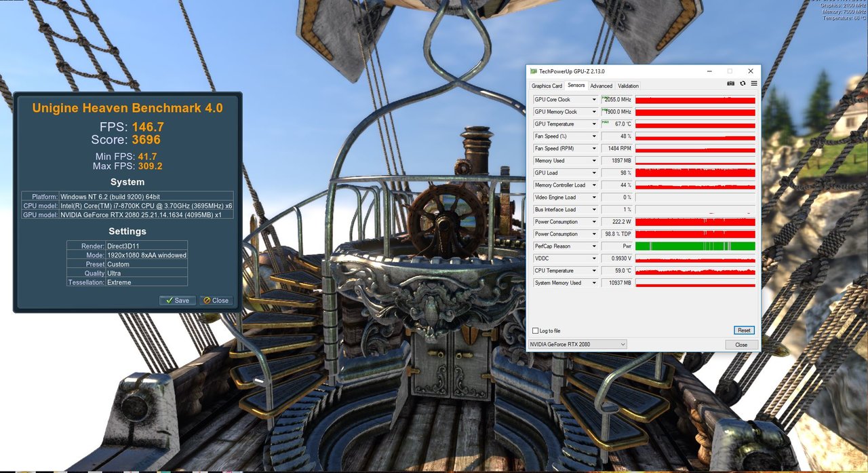The image size is (868, 473).
Task: Go to the Validation tab
Action: (x=628, y=86)
